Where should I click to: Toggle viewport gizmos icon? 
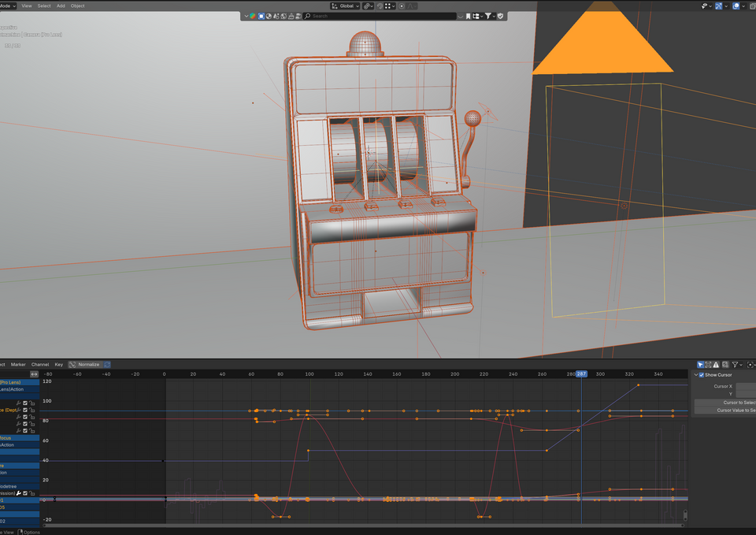click(x=718, y=6)
